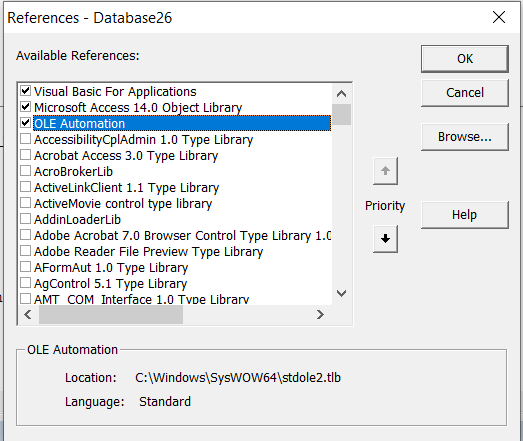Move reference priority up with arrow

click(385, 171)
